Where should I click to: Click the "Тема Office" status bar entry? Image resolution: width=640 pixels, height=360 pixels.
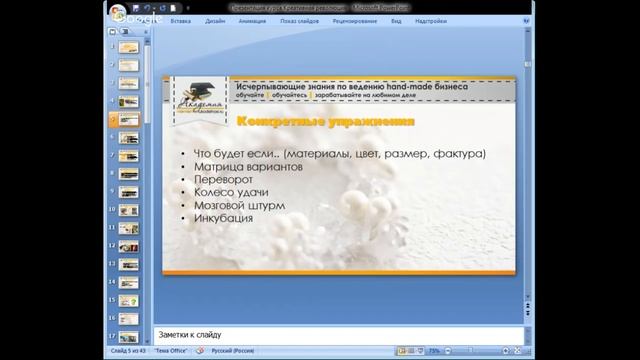click(171, 351)
